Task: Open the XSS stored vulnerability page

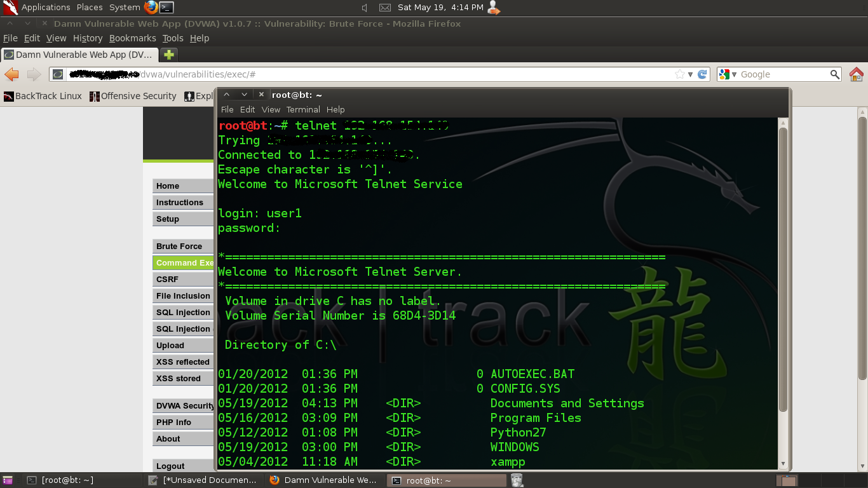Action: coord(183,378)
